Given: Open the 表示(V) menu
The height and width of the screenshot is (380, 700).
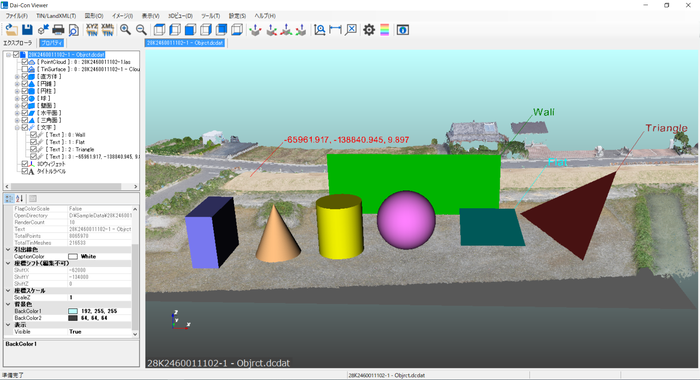Looking at the screenshot, I should click(x=150, y=16).
